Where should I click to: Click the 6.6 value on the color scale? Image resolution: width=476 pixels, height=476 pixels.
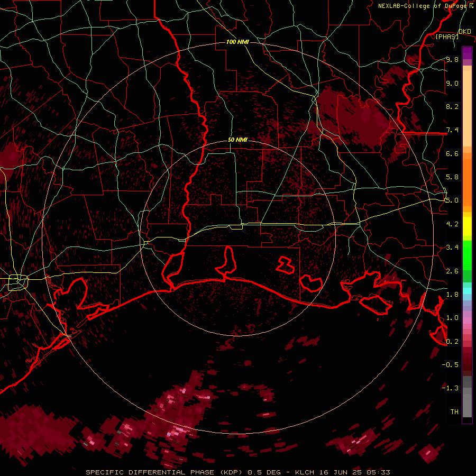[x=452, y=153]
